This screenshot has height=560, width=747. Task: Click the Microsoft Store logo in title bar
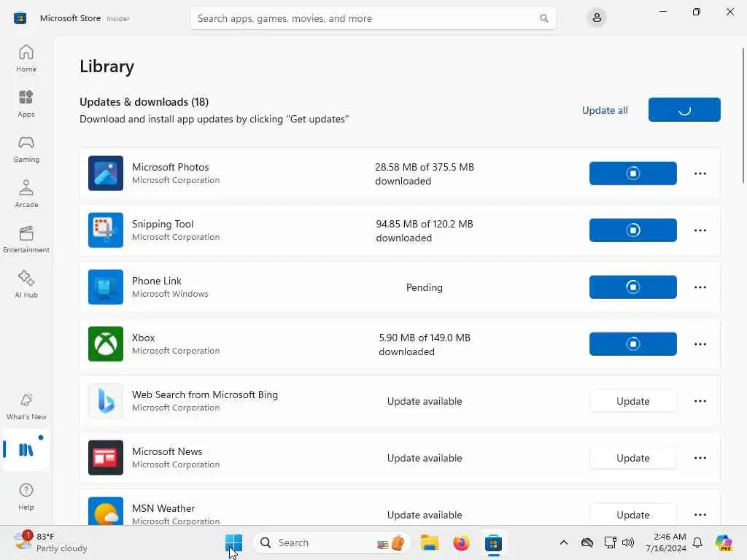pos(20,18)
